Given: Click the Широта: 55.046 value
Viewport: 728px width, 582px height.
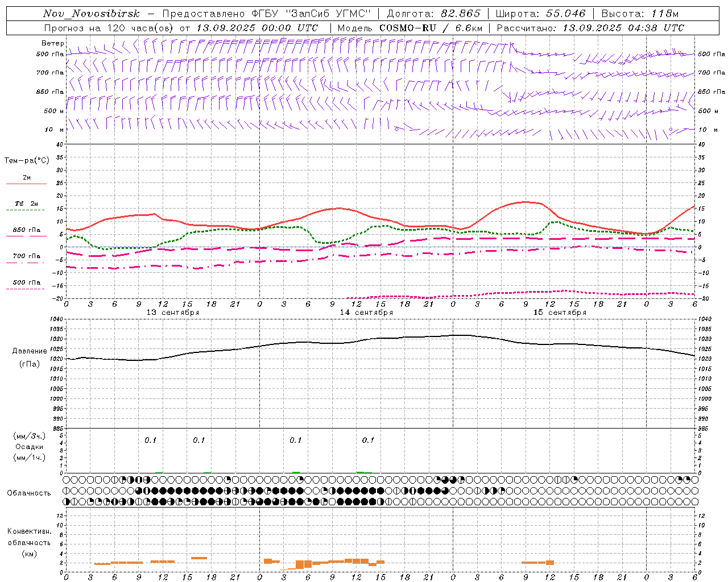Looking at the screenshot, I should click(x=540, y=14).
